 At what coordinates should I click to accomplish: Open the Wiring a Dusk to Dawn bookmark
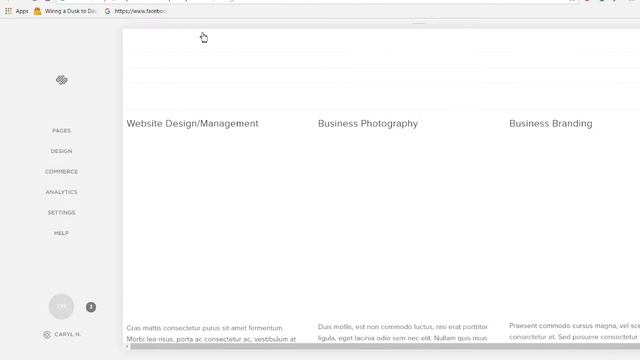pos(66,11)
